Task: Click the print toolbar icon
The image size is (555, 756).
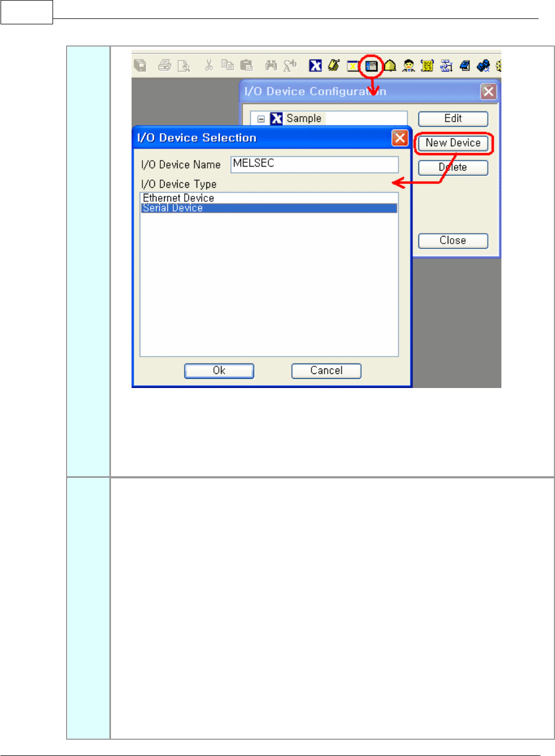Action: click(165, 65)
